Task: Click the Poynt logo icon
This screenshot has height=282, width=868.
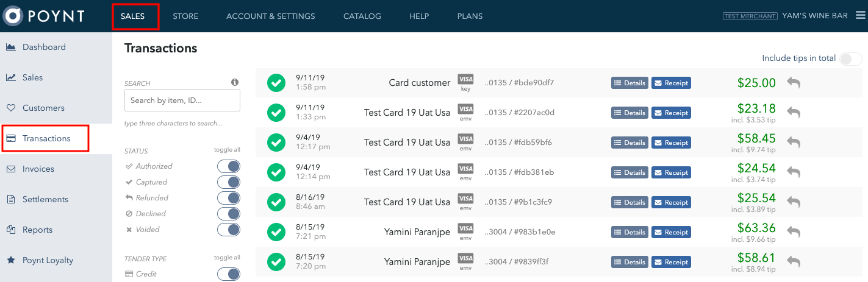Action: click(13, 16)
